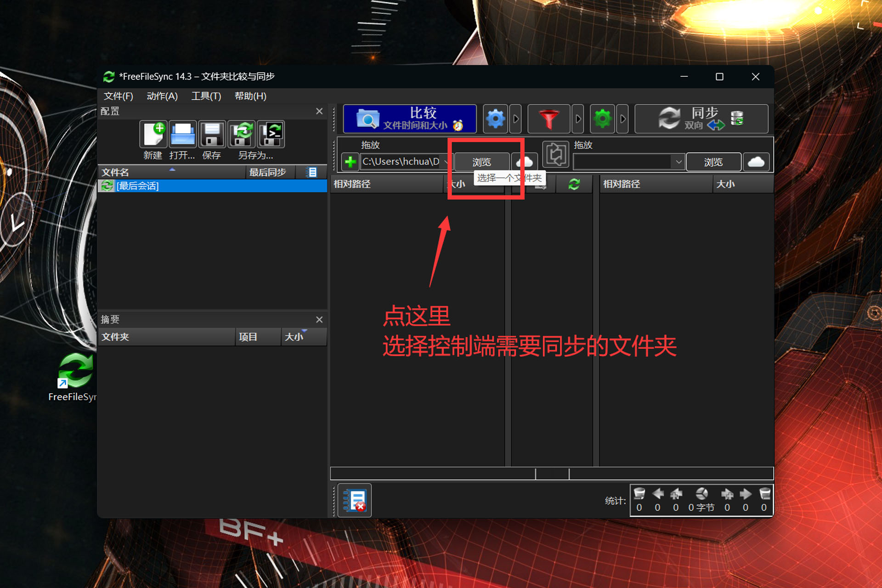The image size is (882, 588).
Task: Minimize the FreeFileSync window
Action: [x=684, y=77]
